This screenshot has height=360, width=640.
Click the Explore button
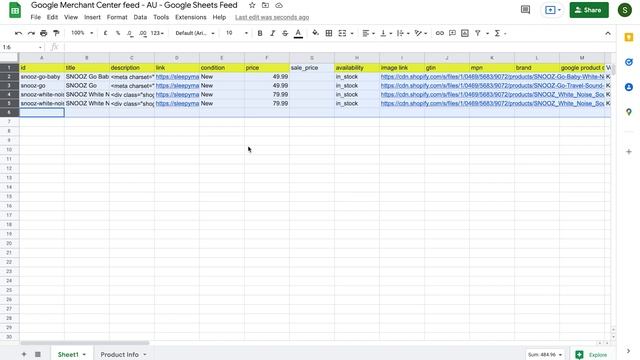tap(592, 355)
